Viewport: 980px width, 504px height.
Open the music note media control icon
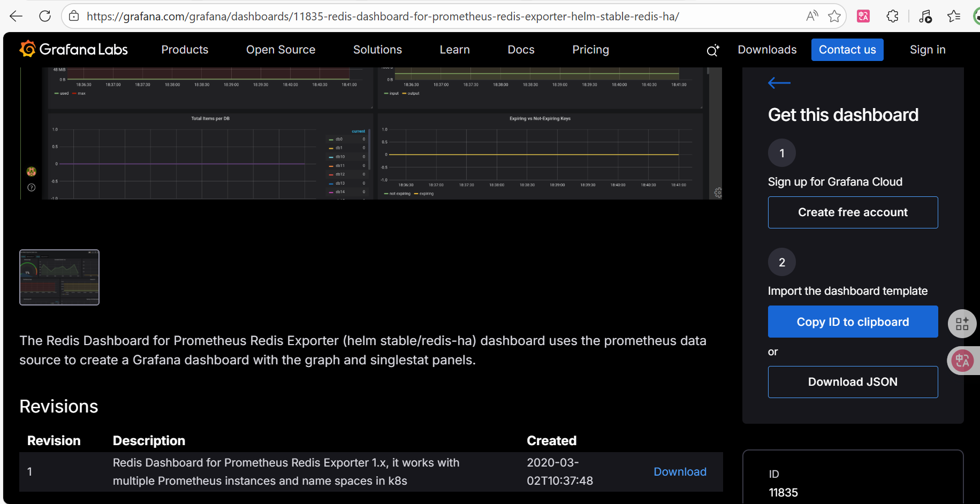[x=925, y=16]
